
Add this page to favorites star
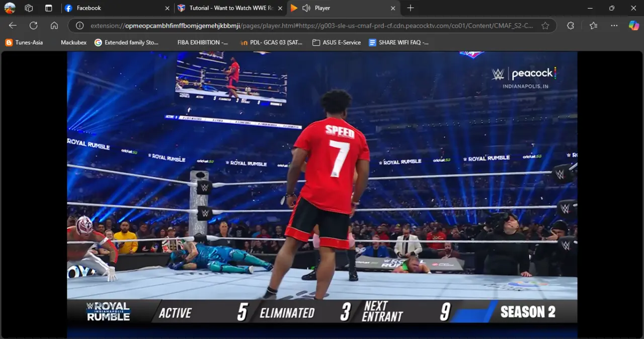click(545, 25)
